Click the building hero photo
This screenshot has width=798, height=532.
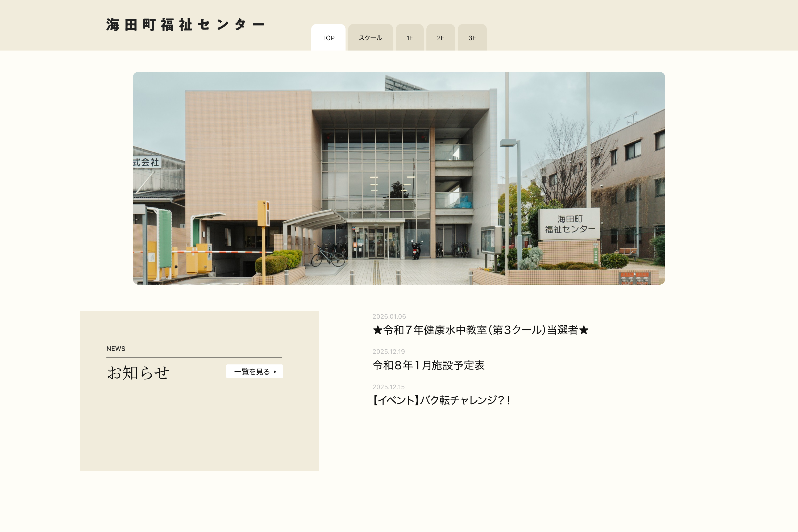(x=399, y=178)
